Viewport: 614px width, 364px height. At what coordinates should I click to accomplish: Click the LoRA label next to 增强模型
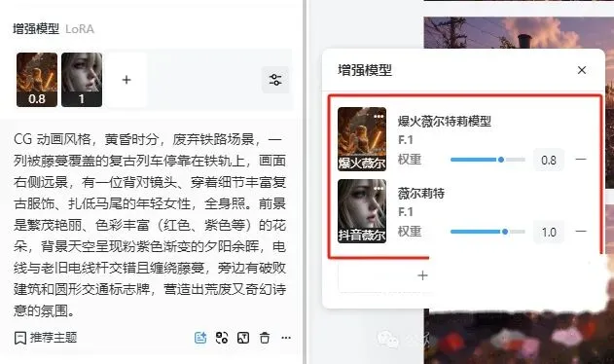pos(80,29)
